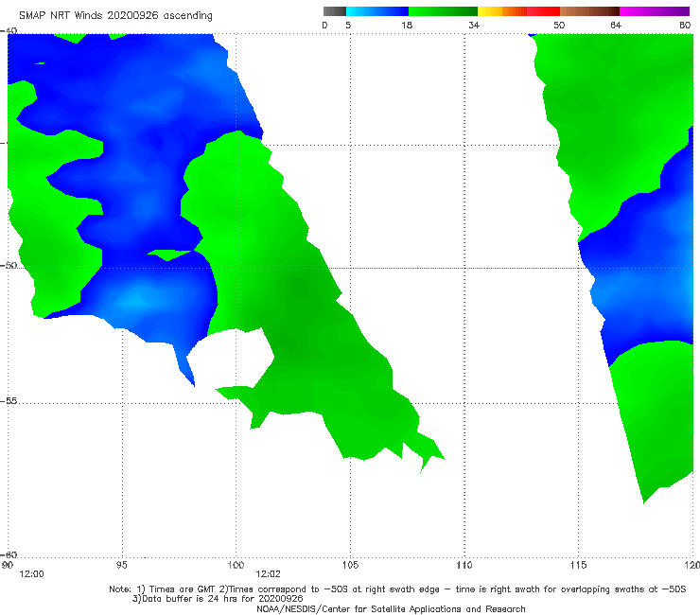Click the swath time '12:00'
The height and width of the screenshot is (615, 700).
tap(32, 574)
